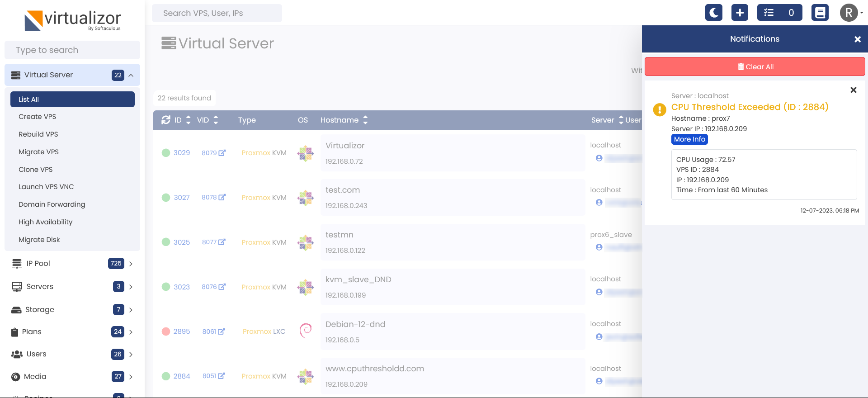Open Clone VPS
The height and width of the screenshot is (398, 868).
36,170
